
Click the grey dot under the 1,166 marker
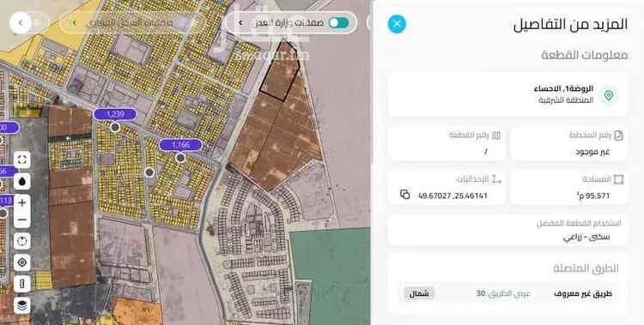180,158
